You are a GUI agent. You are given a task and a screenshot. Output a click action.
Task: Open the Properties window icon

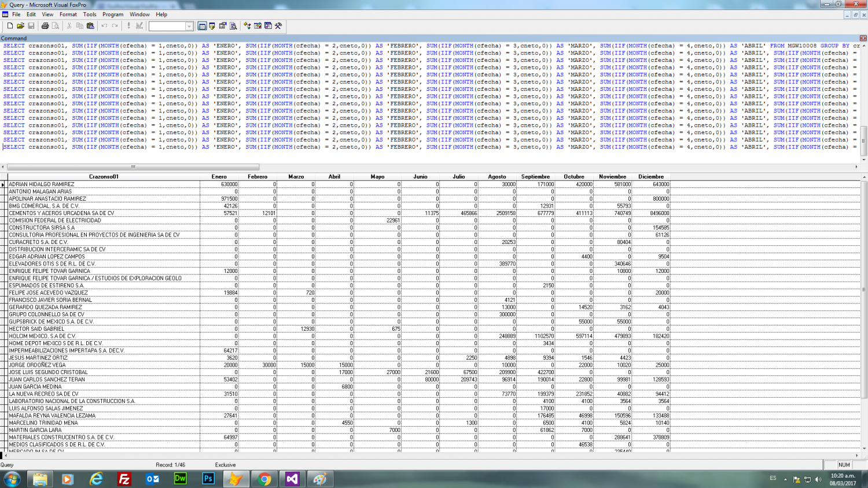223,26
